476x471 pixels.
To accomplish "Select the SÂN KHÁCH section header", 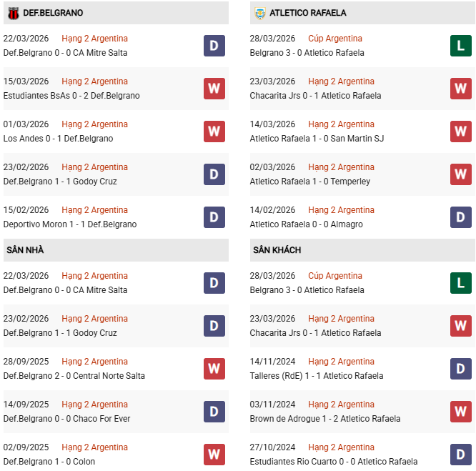I will tap(277, 250).
